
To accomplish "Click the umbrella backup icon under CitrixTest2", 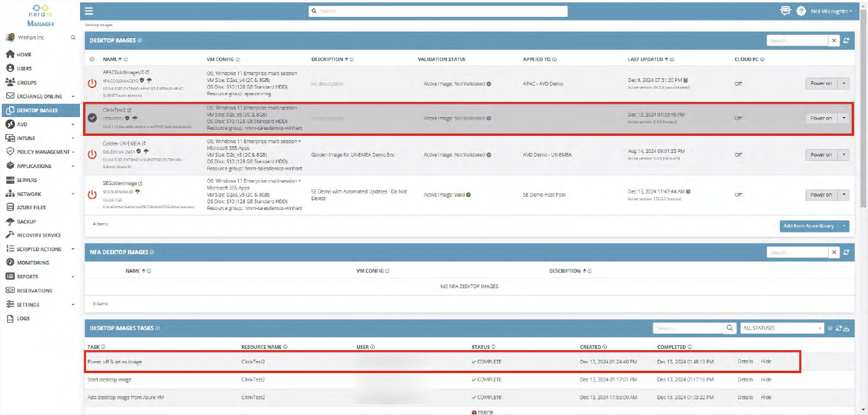I will (x=135, y=118).
